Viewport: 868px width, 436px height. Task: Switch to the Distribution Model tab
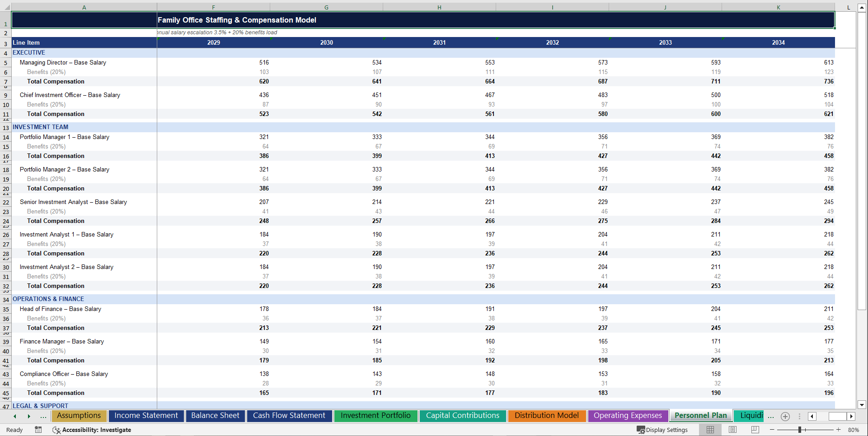[547, 416]
